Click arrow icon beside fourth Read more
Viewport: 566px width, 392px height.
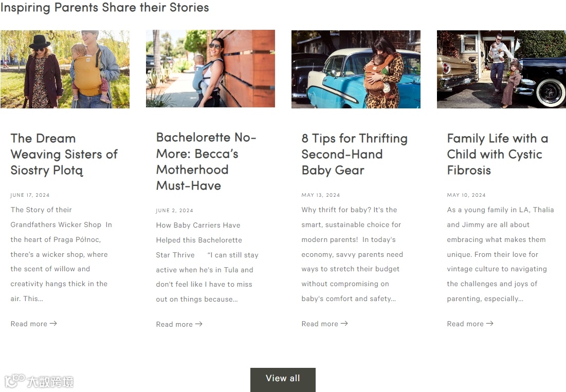(x=489, y=324)
